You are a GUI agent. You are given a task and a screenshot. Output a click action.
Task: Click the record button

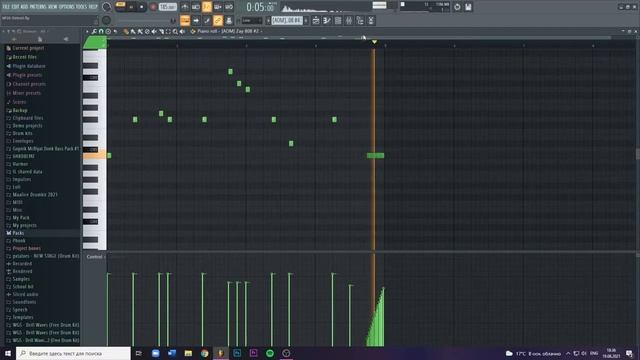(153, 7)
